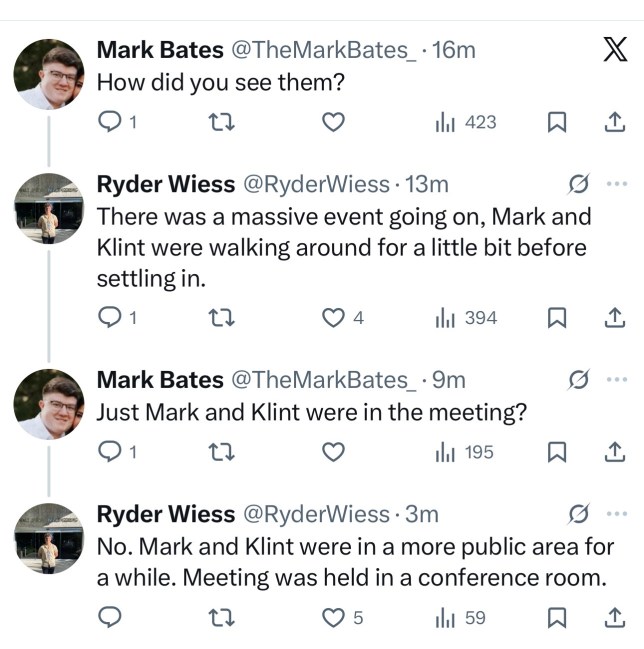Click Mark Bates' avatar on the top tweet

tap(48, 75)
